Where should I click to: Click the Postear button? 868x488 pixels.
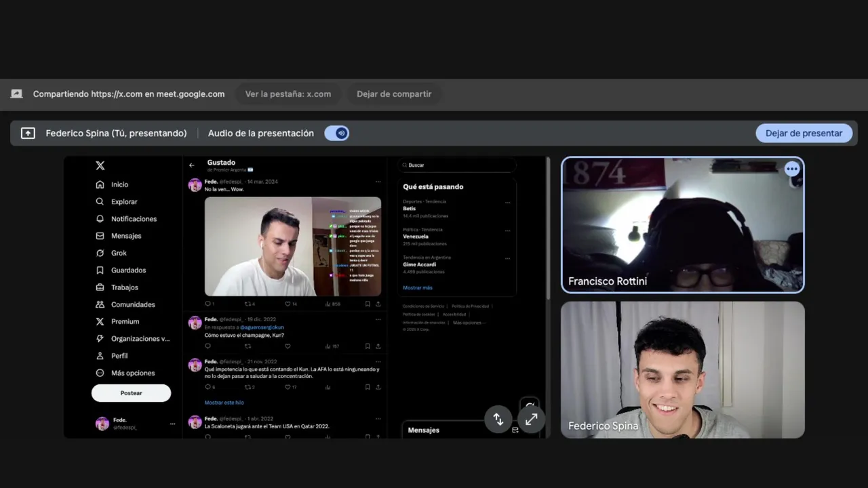pyautogui.click(x=131, y=393)
